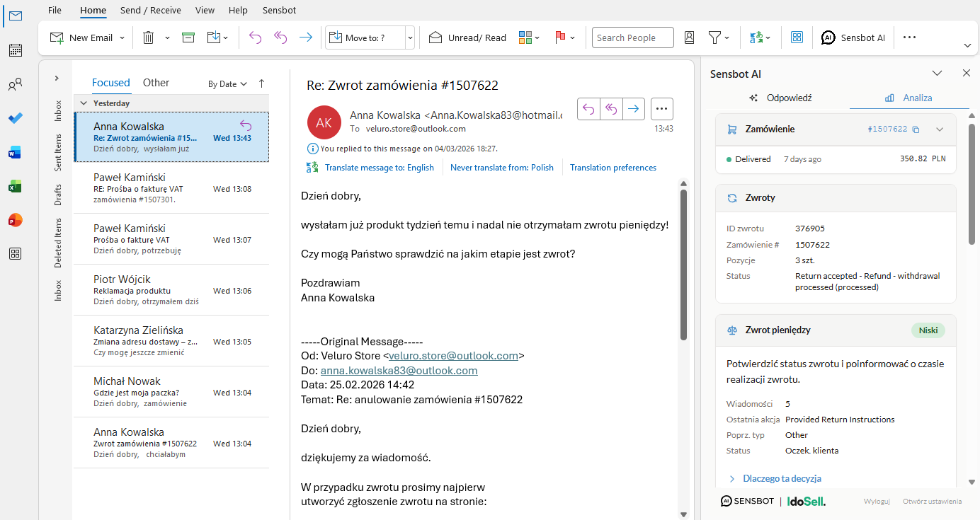The height and width of the screenshot is (520, 980).
Task: Switch to the Odpowiedź tab in Sensbot AI
Action: click(x=781, y=98)
